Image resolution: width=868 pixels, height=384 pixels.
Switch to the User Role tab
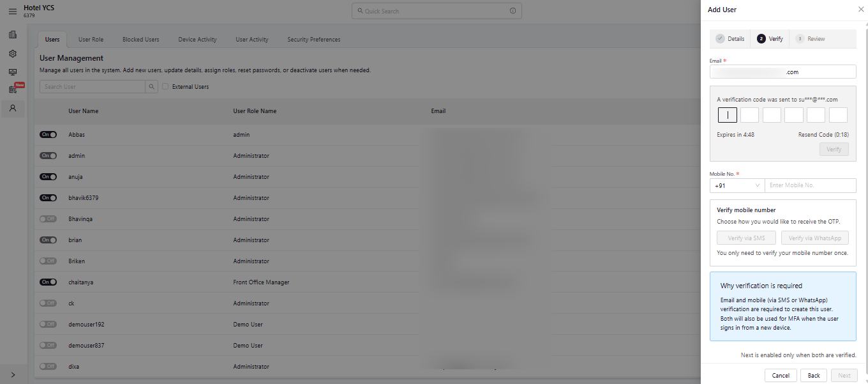click(x=91, y=40)
